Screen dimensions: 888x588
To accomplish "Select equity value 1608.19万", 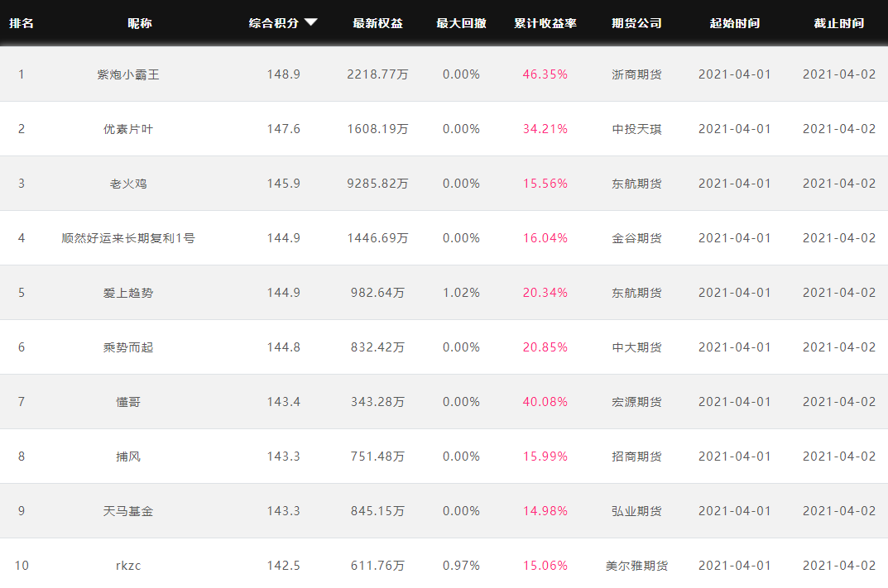I will coord(377,129).
